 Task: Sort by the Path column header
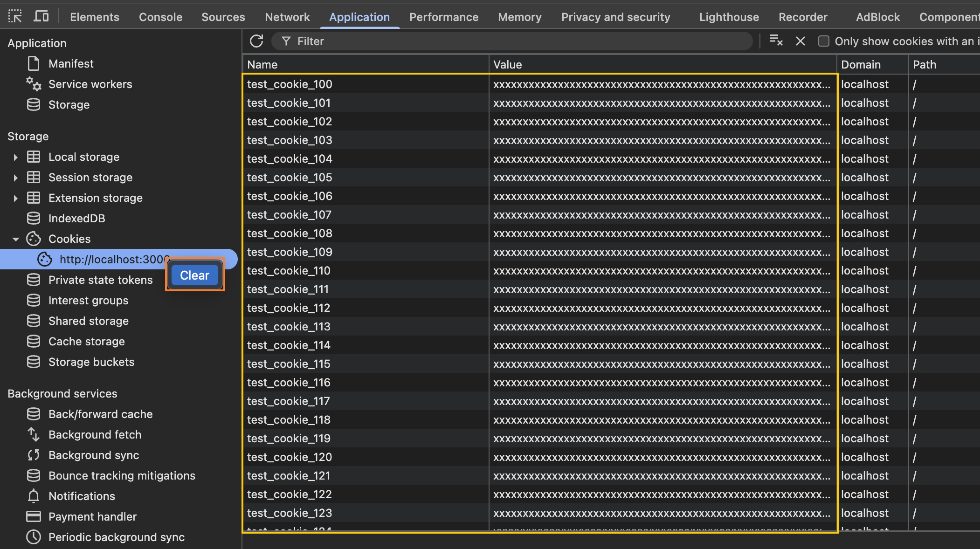pyautogui.click(x=944, y=64)
